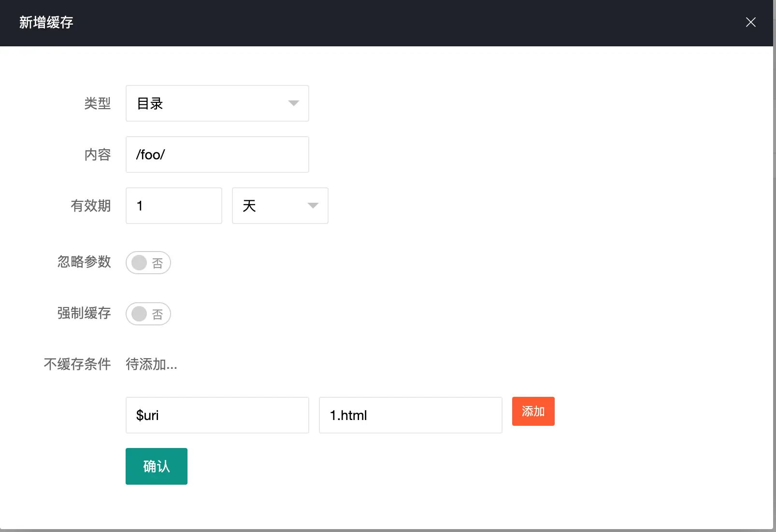Screen dimensions: 776x532
Task: Enable the 强制缓存 switch
Action: pos(148,314)
